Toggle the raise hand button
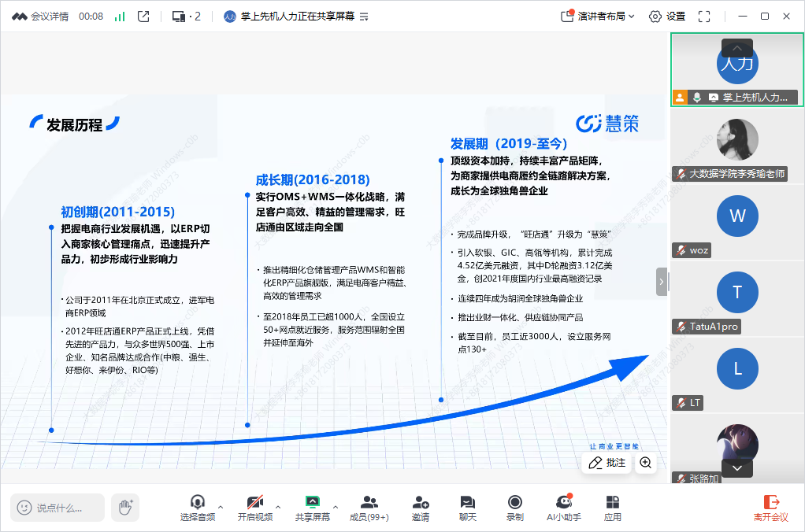805x532 pixels. 124,508
